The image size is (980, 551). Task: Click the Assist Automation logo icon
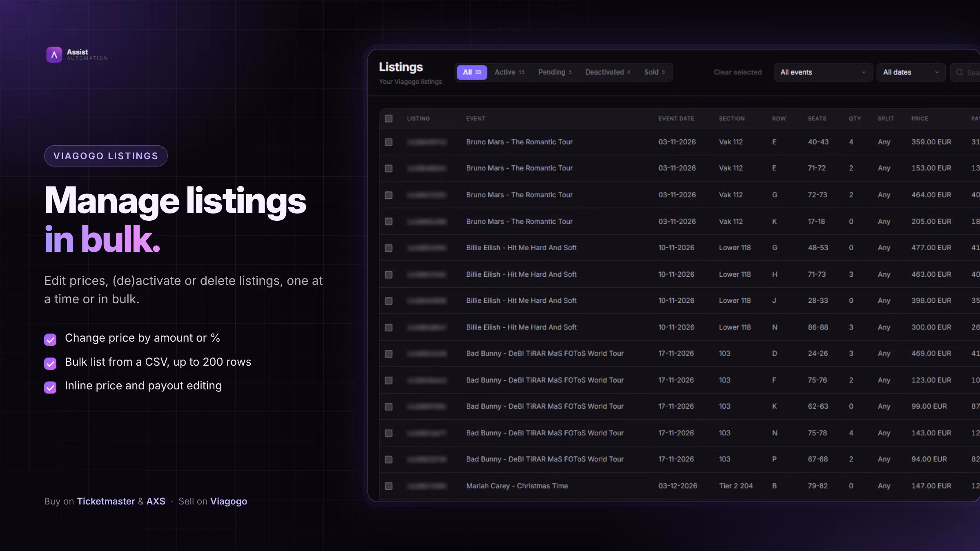[x=54, y=55]
